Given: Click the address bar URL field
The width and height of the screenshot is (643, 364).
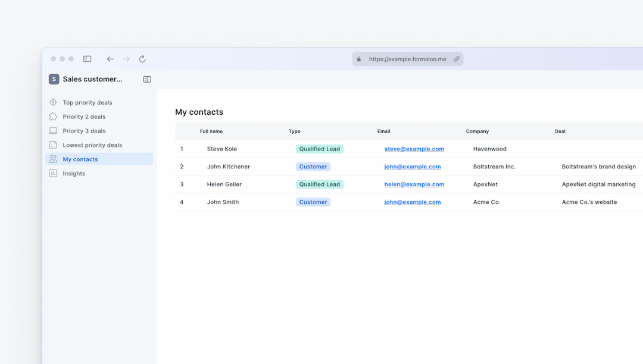Looking at the screenshot, I should coord(407,59).
